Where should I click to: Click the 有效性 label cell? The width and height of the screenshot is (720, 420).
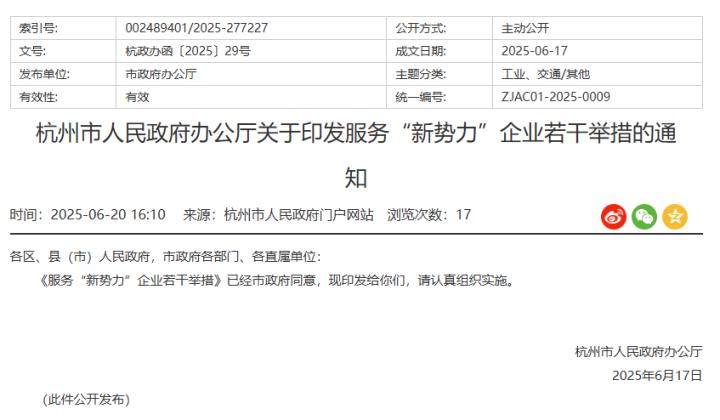pos(63,97)
